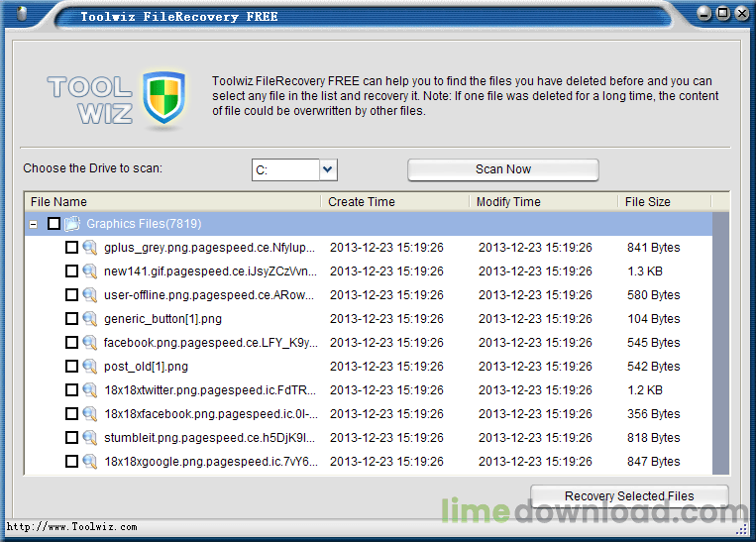756x542 pixels.
Task: Click the magnifier icon next to new141.gif
Action: (x=89, y=271)
